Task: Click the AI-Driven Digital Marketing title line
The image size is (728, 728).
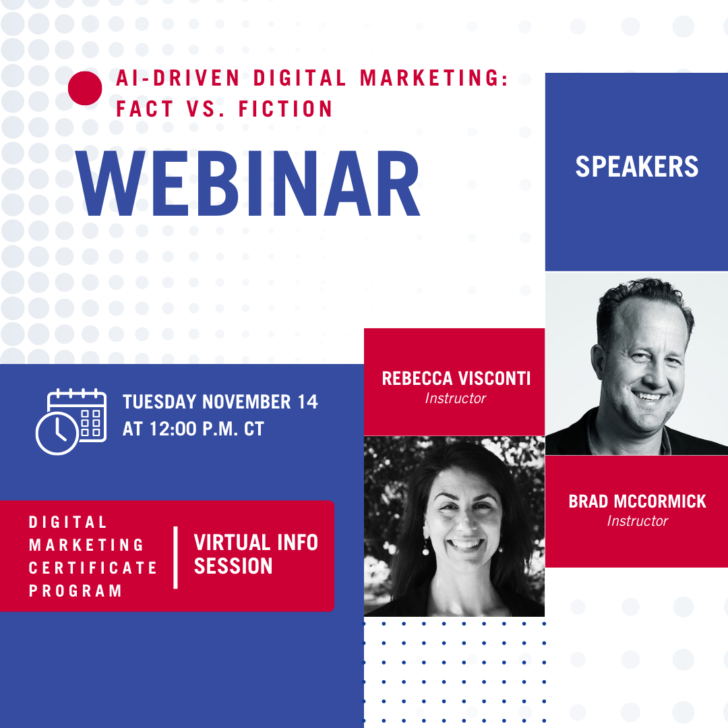Action: click(x=311, y=78)
